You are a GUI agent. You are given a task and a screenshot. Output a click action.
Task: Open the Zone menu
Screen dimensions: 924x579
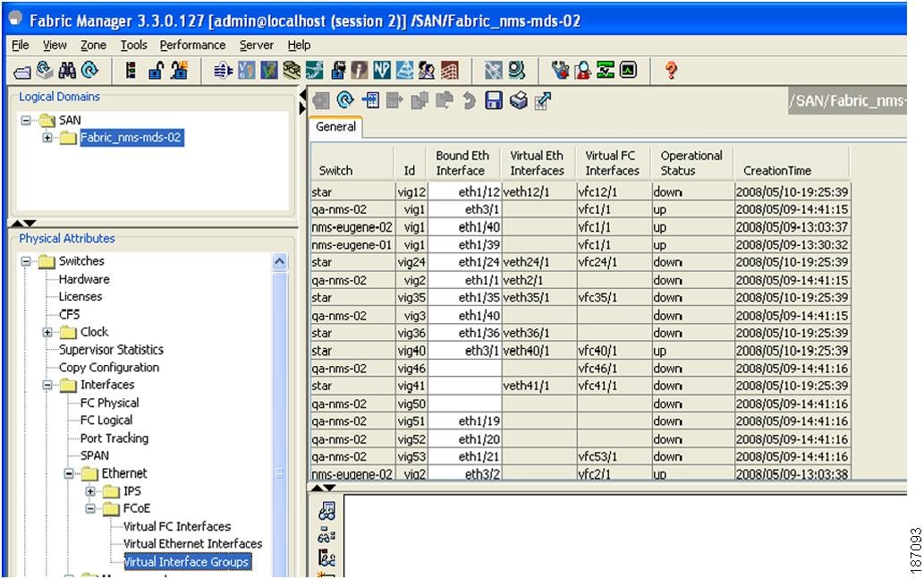tap(94, 45)
